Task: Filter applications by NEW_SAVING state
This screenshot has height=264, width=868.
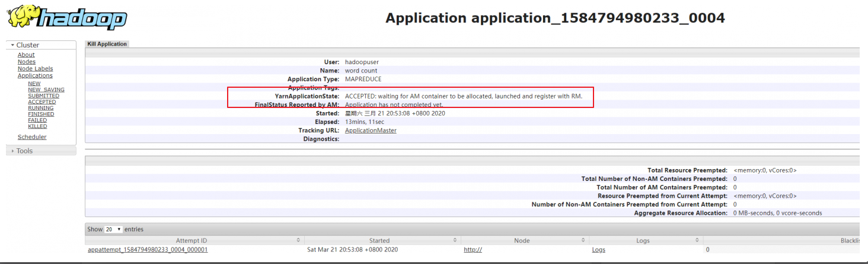Action: point(46,90)
